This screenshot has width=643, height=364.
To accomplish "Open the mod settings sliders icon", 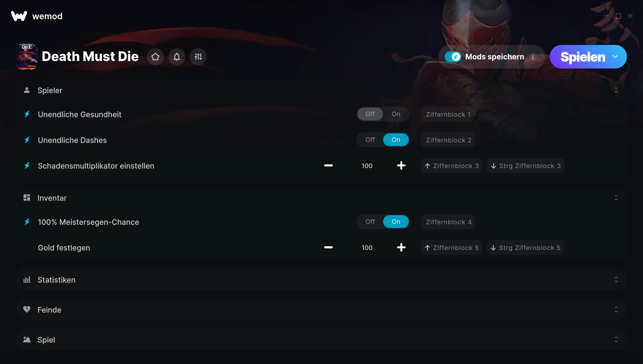I will click(x=198, y=57).
